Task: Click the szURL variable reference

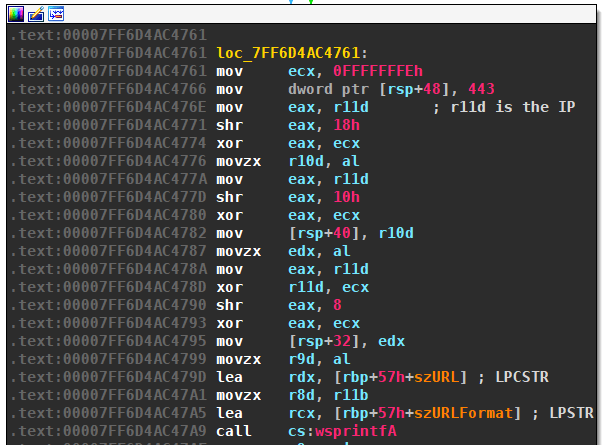Action: click(x=436, y=377)
